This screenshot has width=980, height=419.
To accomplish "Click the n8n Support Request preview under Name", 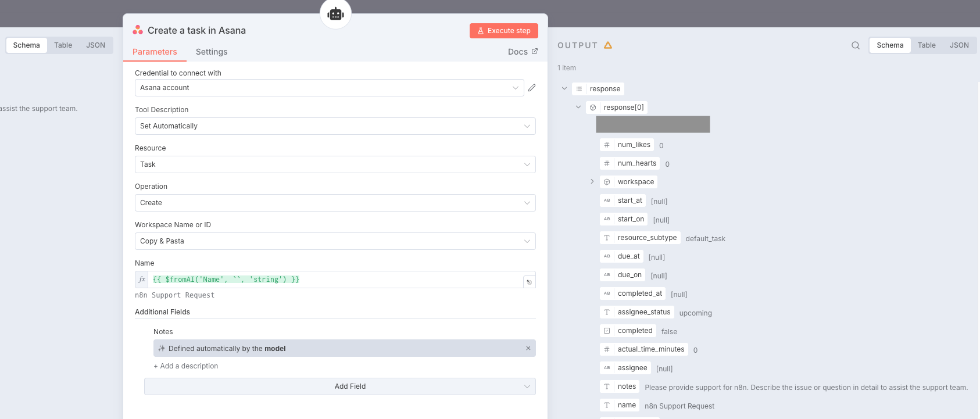I will [174, 295].
